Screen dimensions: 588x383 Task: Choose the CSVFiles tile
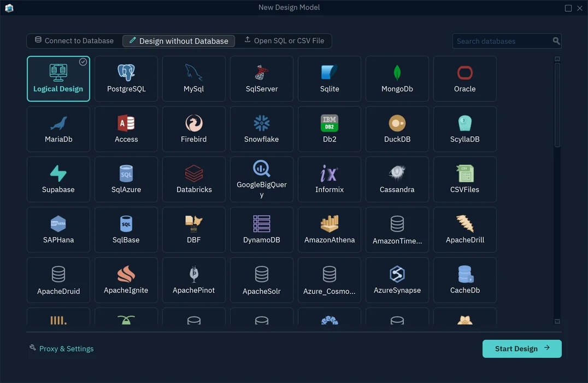pyautogui.click(x=465, y=179)
